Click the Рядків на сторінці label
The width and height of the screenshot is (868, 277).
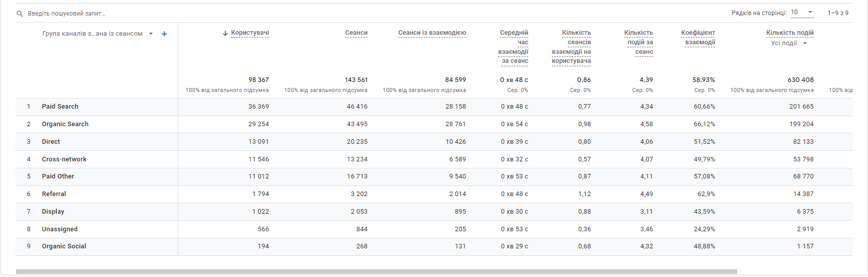click(759, 13)
